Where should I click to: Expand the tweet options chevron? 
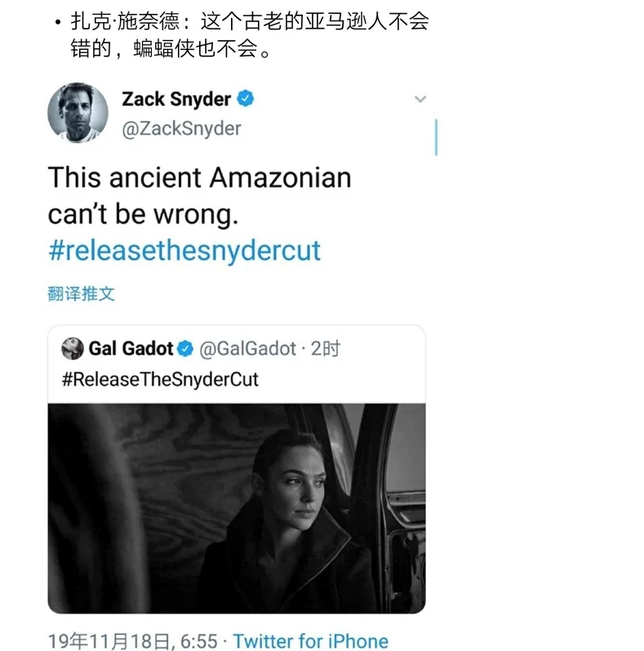pos(420,100)
